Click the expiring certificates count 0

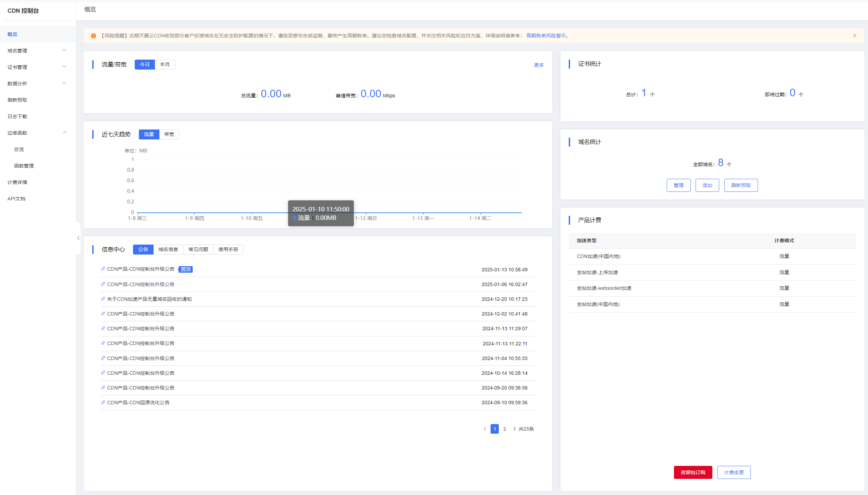click(792, 93)
